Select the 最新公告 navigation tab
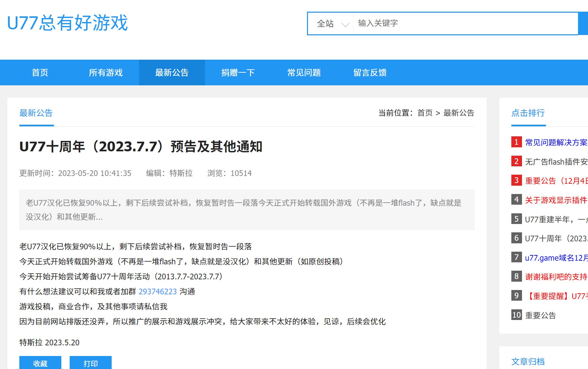The width and height of the screenshot is (588, 369). click(172, 73)
